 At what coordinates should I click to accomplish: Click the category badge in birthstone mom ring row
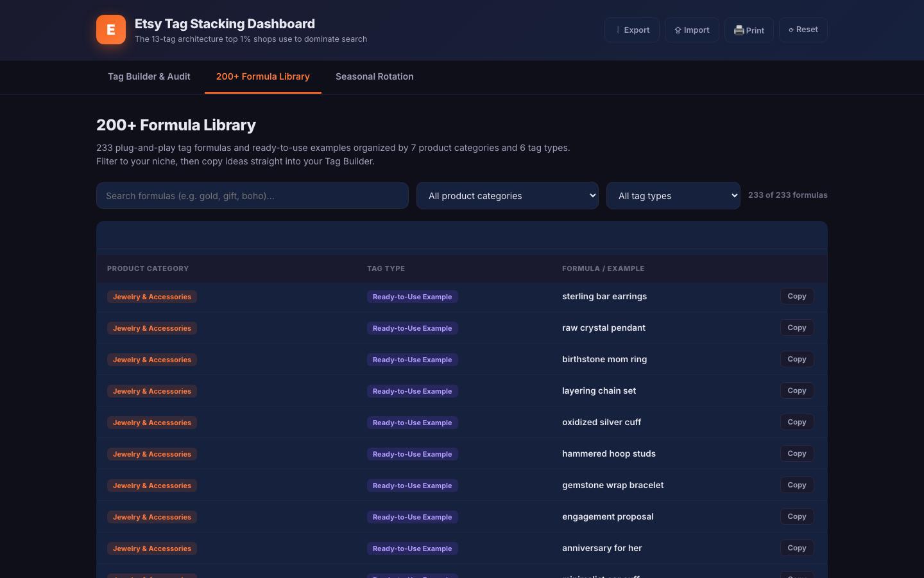152,360
